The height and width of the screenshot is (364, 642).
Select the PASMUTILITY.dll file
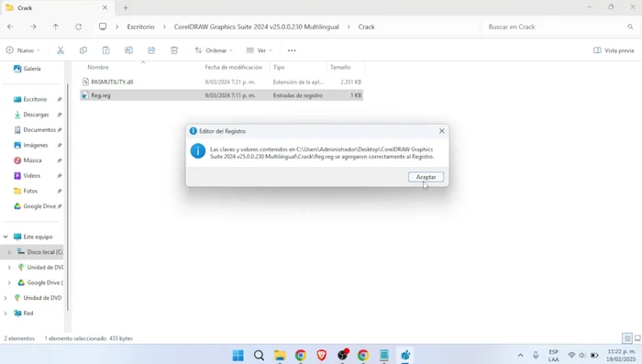[222, 82]
